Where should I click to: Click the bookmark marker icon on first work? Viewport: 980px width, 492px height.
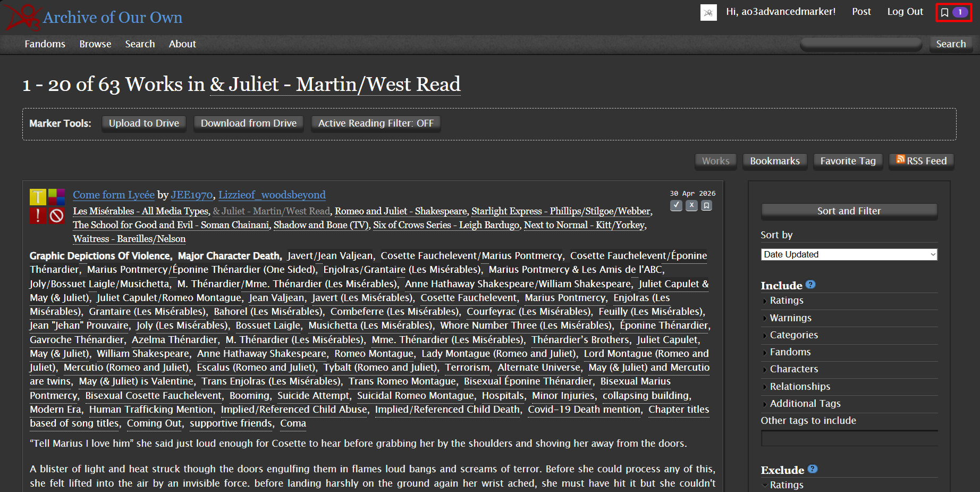point(706,205)
